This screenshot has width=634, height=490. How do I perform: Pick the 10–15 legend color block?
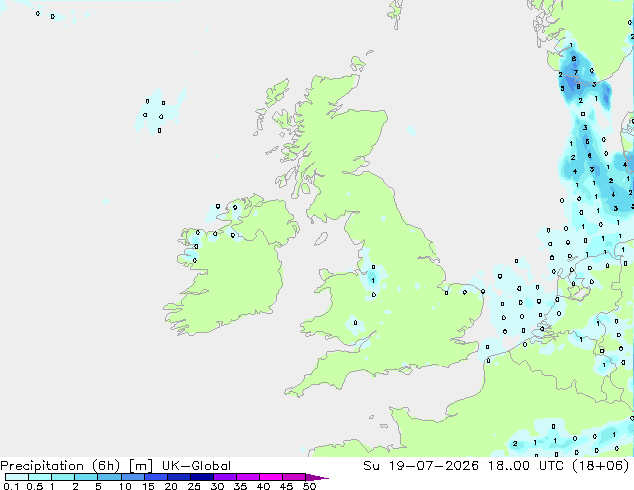tap(133, 477)
